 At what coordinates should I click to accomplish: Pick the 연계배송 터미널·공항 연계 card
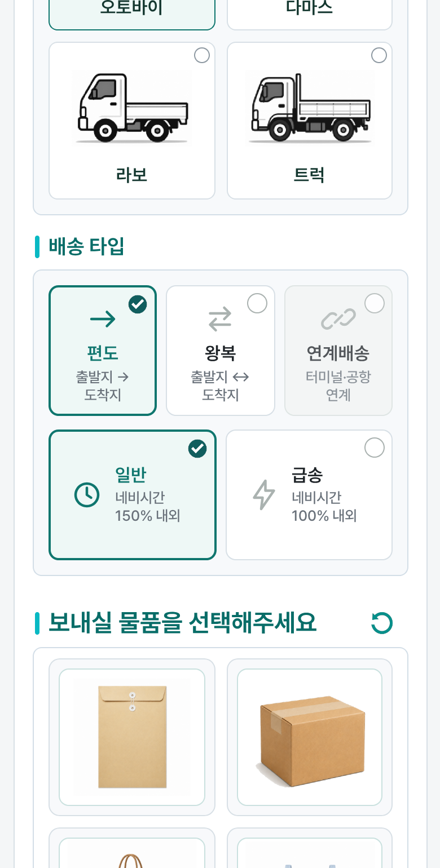tap(338, 351)
